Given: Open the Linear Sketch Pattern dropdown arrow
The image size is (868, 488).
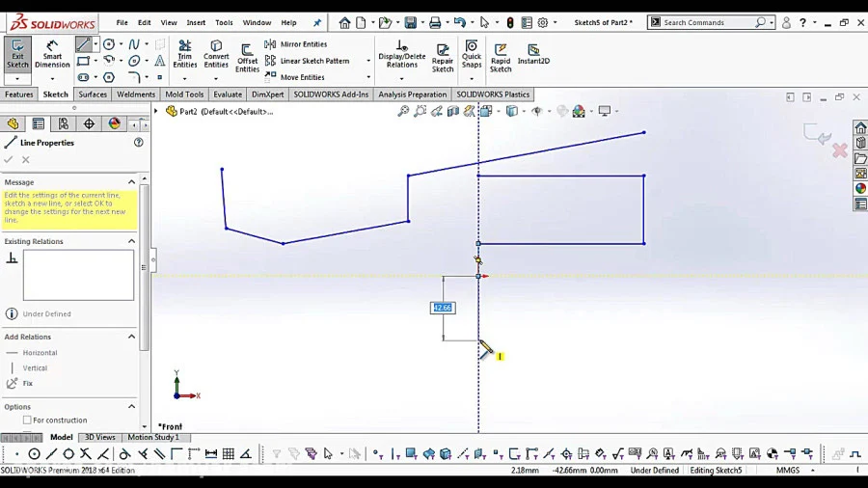Looking at the screenshot, I should (x=368, y=61).
